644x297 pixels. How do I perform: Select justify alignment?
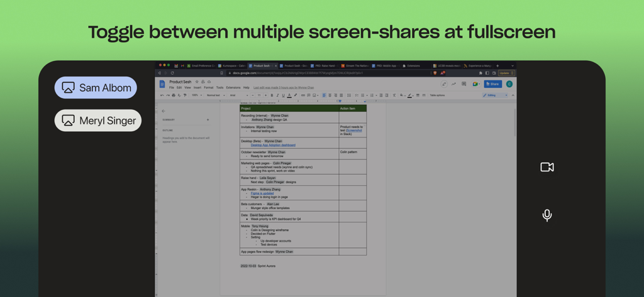[x=341, y=95]
